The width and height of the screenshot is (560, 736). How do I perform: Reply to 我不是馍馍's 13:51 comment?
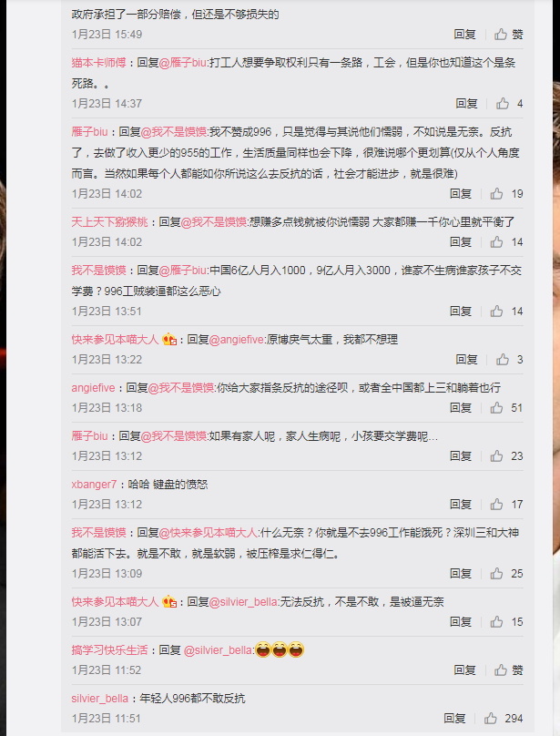tap(461, 312)
